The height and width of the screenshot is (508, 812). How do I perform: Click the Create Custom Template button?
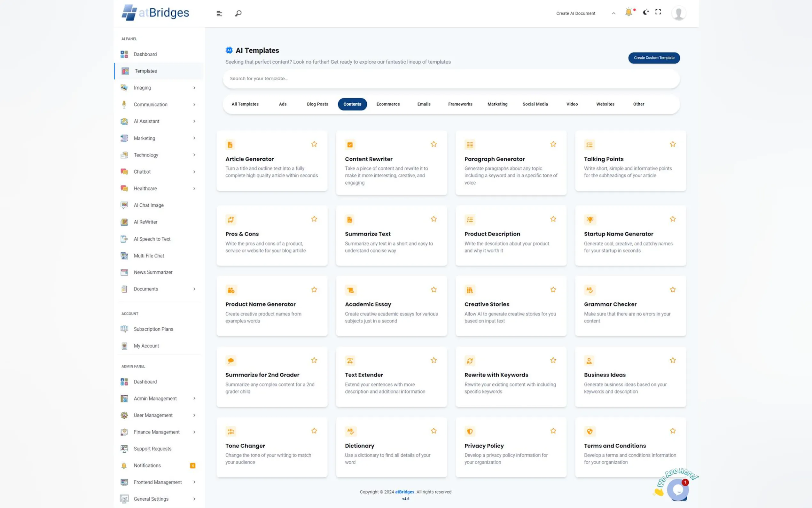click(x=653, y=58)
